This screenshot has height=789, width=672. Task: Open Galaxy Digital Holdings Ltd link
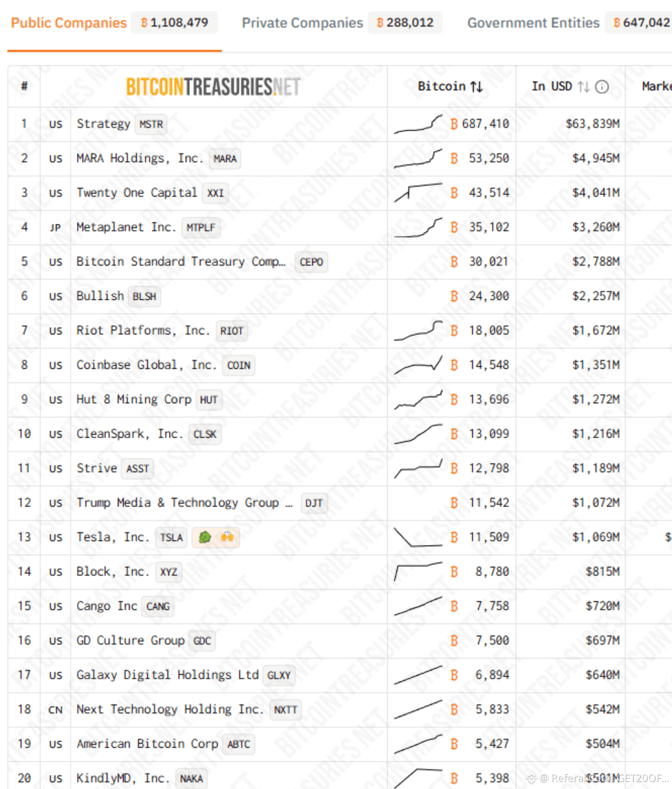coord(167,675)
